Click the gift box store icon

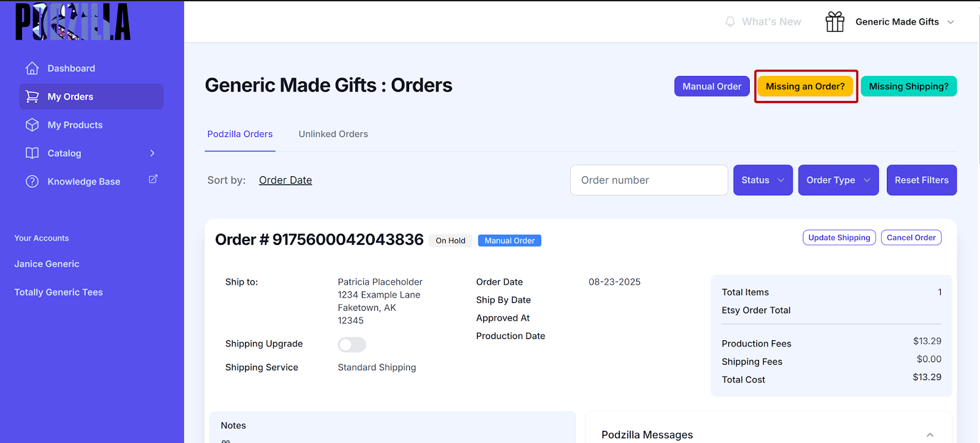pos(835,22)
